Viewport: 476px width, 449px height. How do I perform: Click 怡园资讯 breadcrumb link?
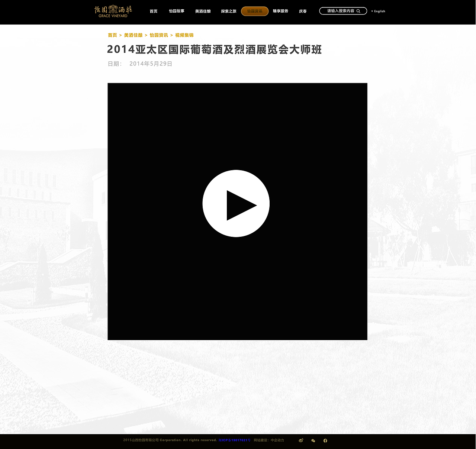coord(159,35)
